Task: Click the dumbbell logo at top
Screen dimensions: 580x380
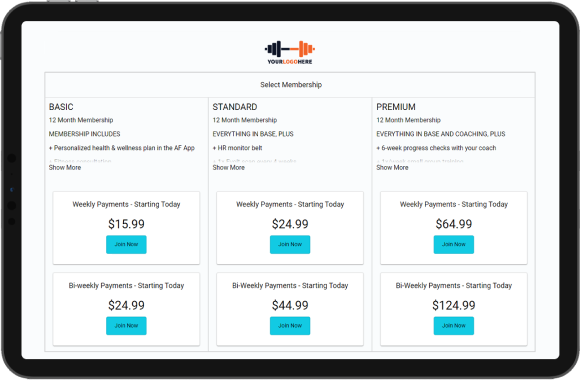Action: tap(290, 53)
